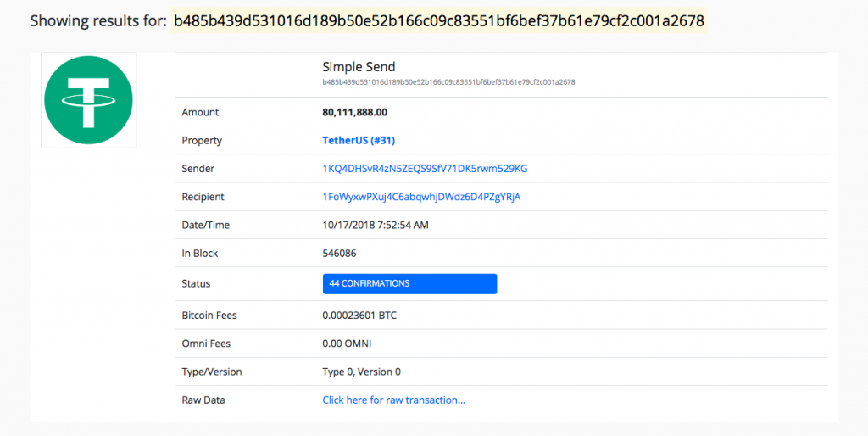Click block number 546086
The image size is (868, 436).
339,253
